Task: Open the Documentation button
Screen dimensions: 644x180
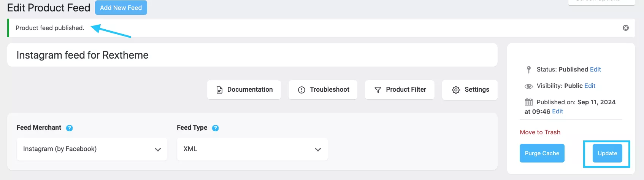Action: pos(244,90)
